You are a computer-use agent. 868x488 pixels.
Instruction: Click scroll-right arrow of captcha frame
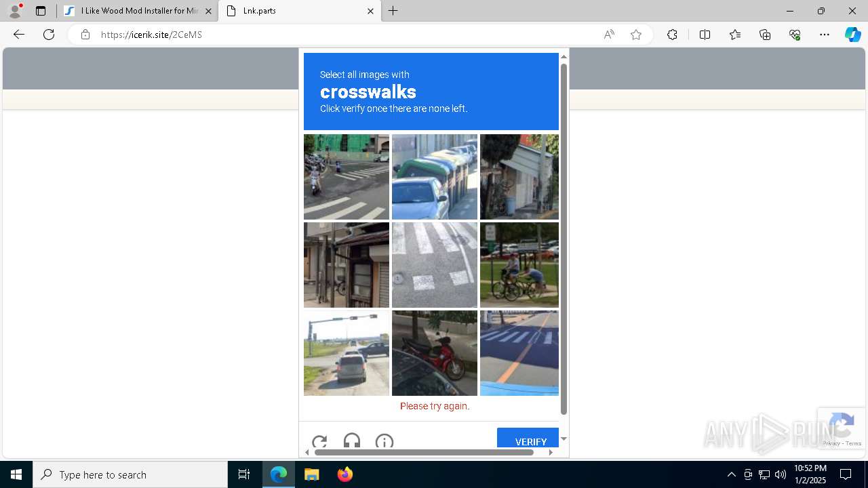point(551,452)
